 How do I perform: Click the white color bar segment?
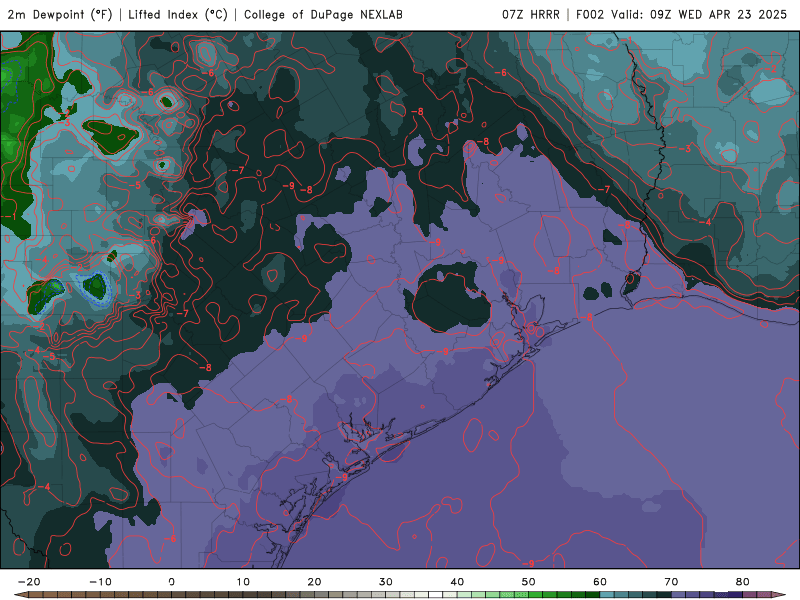pyautogui.click(x=436, y=594)
